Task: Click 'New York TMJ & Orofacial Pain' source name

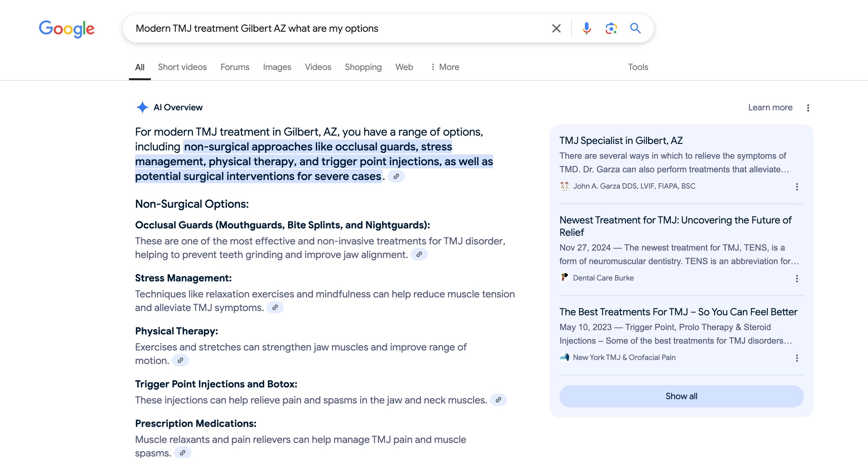Action: pyautogui.click(x=624, y=357)
